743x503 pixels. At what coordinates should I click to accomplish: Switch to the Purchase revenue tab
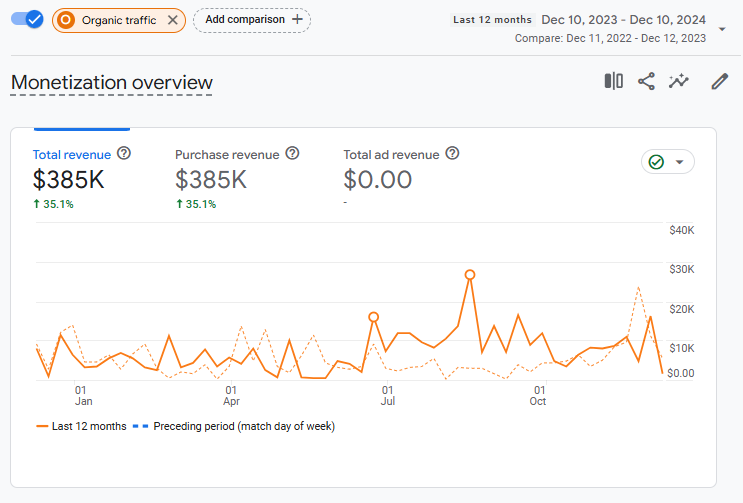(227, 155)
